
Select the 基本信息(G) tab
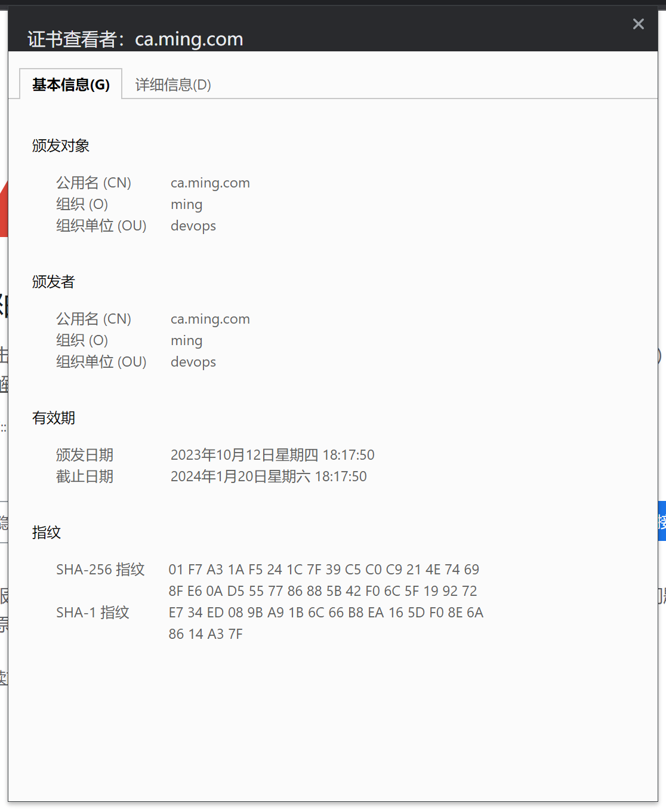tap(71, 85)
